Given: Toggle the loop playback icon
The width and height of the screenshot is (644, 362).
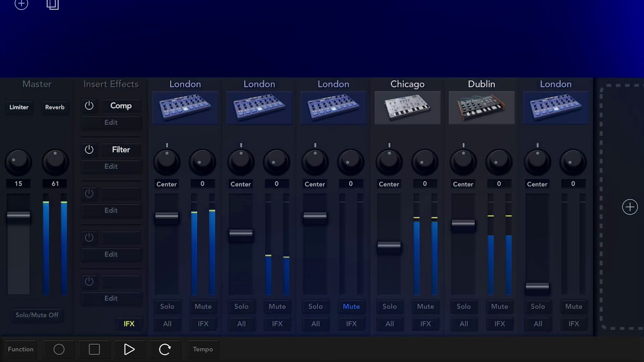Looking at the screenshot, I should [165, 349].
